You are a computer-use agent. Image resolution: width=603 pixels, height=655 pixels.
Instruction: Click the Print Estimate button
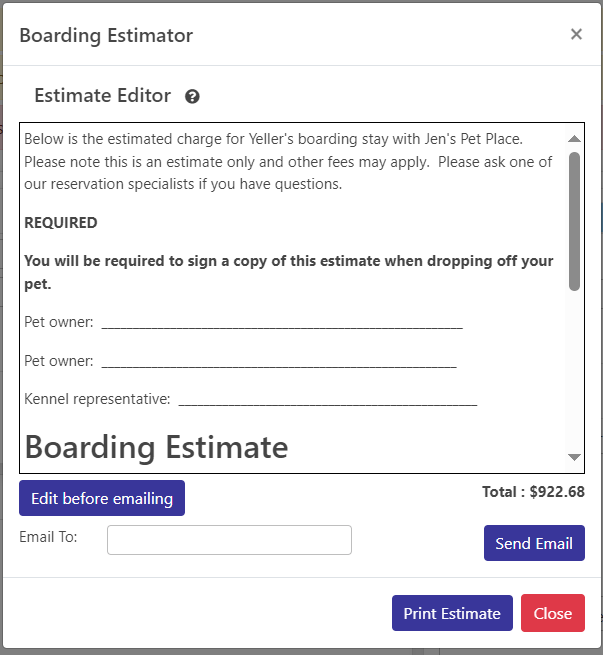point(452,613)
